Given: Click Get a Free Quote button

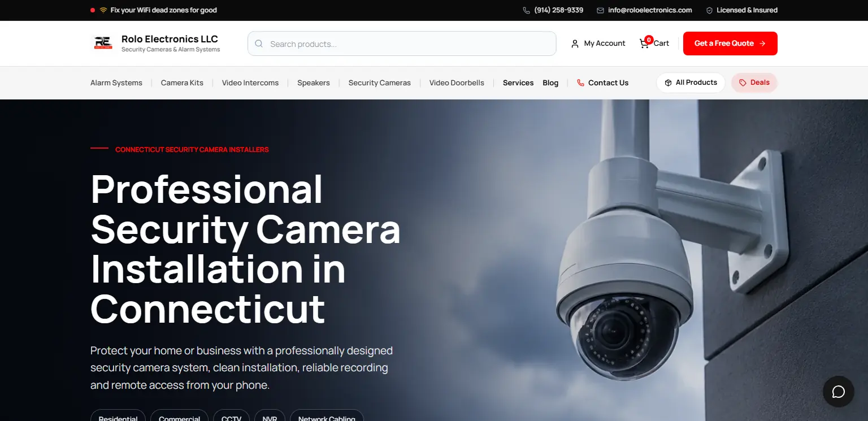Looking at the screenshot, I should tap(730, 44).
